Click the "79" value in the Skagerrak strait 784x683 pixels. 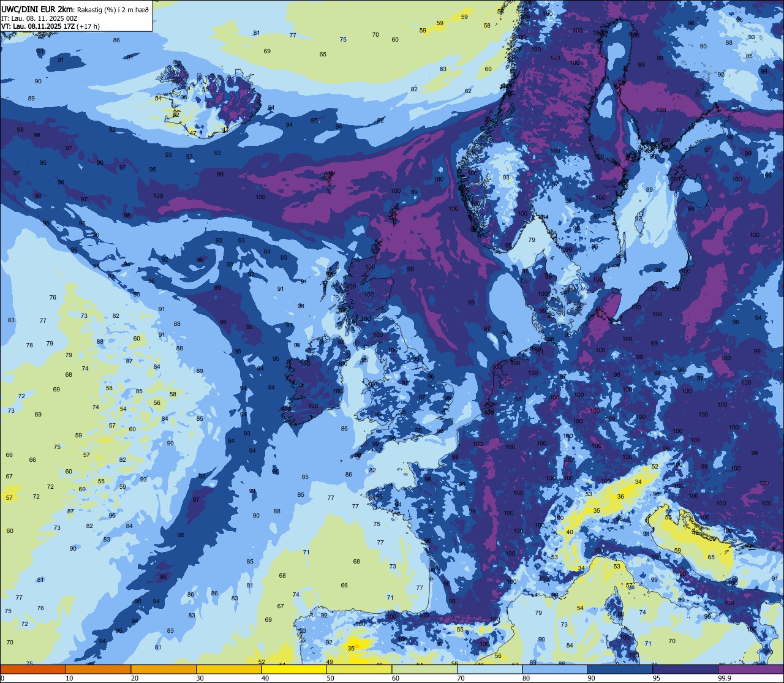[532, 240]
